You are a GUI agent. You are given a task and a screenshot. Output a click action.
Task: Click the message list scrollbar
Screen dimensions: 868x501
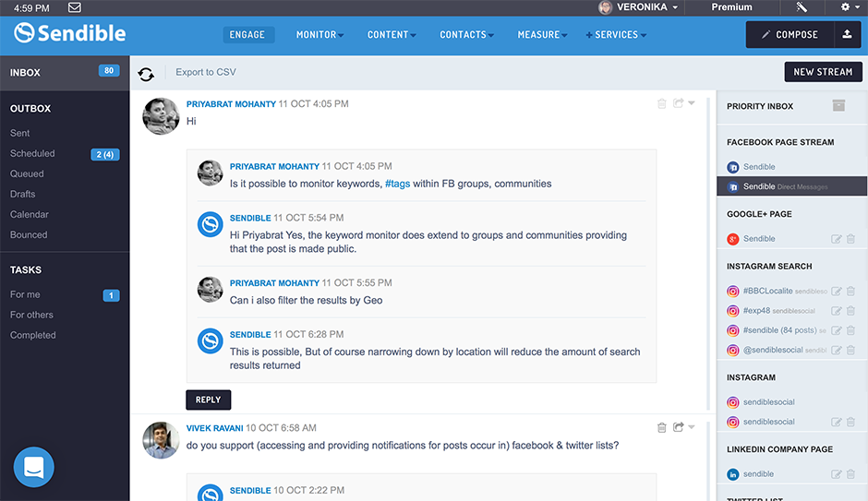709,255
